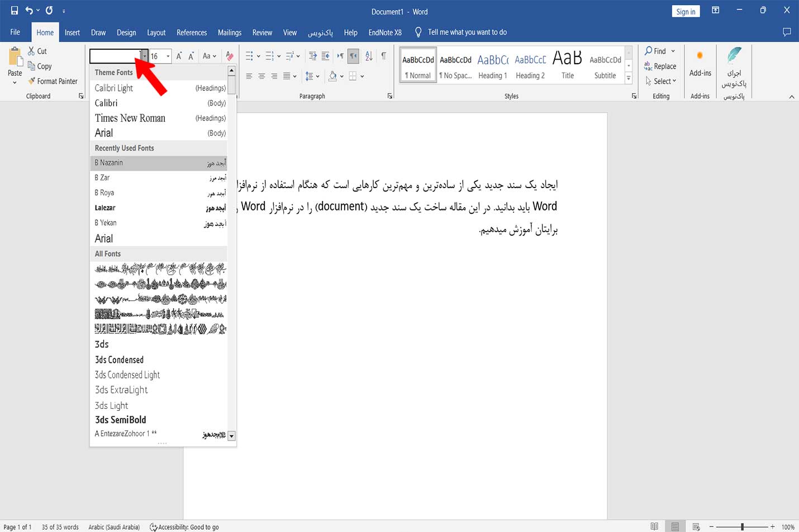Choose B Nazanin from recently used fonts
Screen dimensions: 799x532
click(159, 163)
